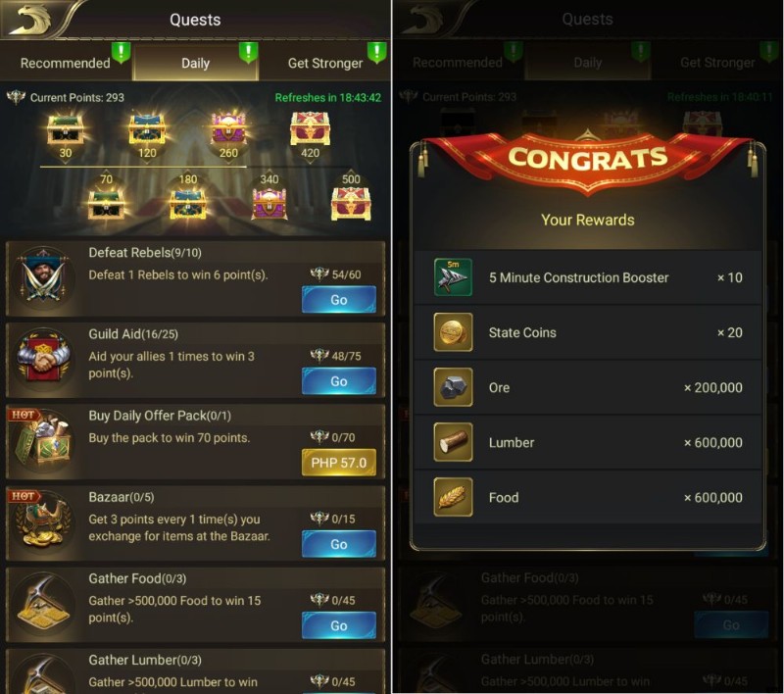Select the Daily tab

pos(195,63)
